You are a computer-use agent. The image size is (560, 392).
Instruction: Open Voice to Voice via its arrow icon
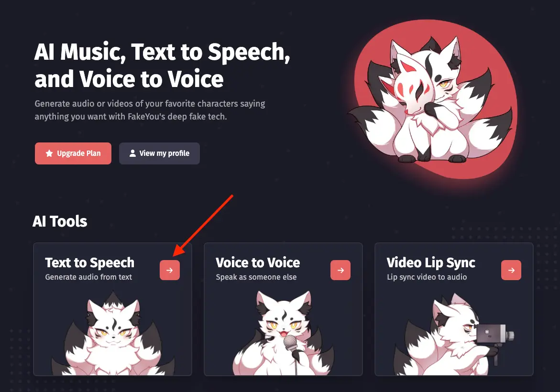pos(340,270)
